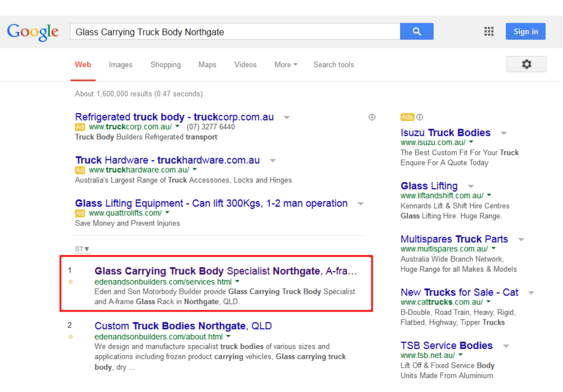563x392 pixels.
Task: Open Glass Carrying Truck Body Specialist result
Action: click(226, 271)
